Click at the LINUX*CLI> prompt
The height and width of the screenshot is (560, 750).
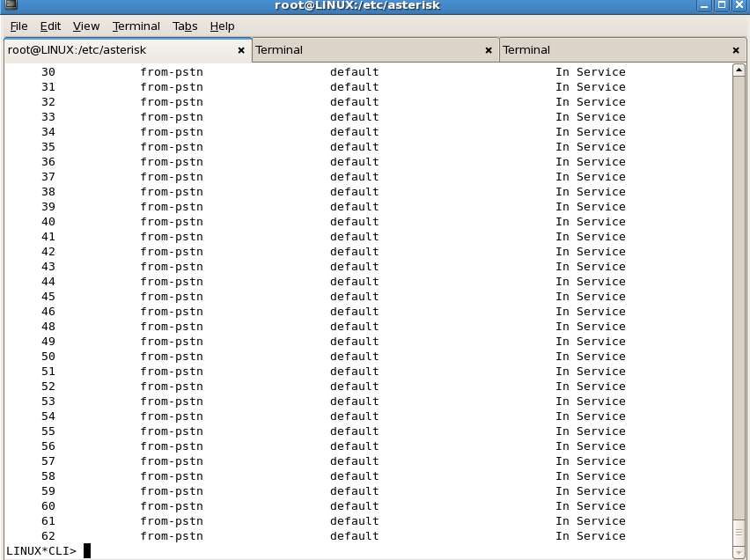(87, 551)
